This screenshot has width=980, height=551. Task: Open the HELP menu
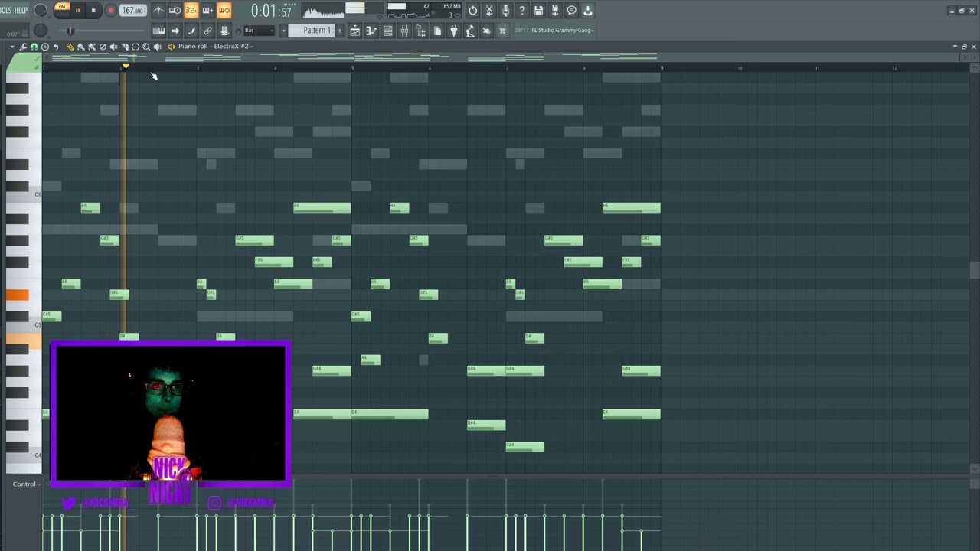[21, 10]
